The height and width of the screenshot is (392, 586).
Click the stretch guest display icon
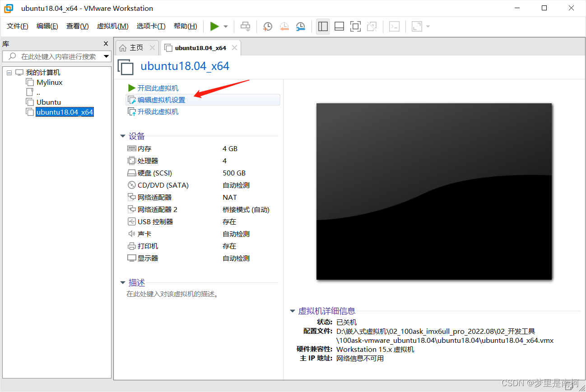click(417, 27)
